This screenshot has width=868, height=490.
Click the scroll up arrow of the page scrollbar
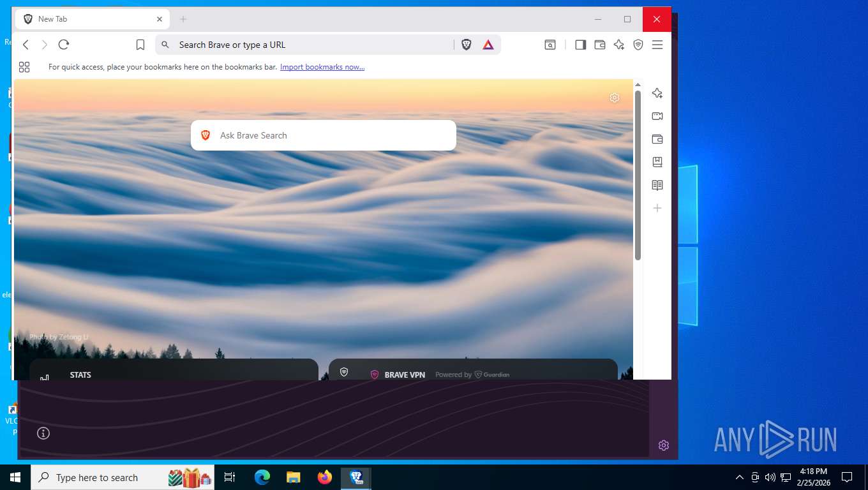coord(638,85)
